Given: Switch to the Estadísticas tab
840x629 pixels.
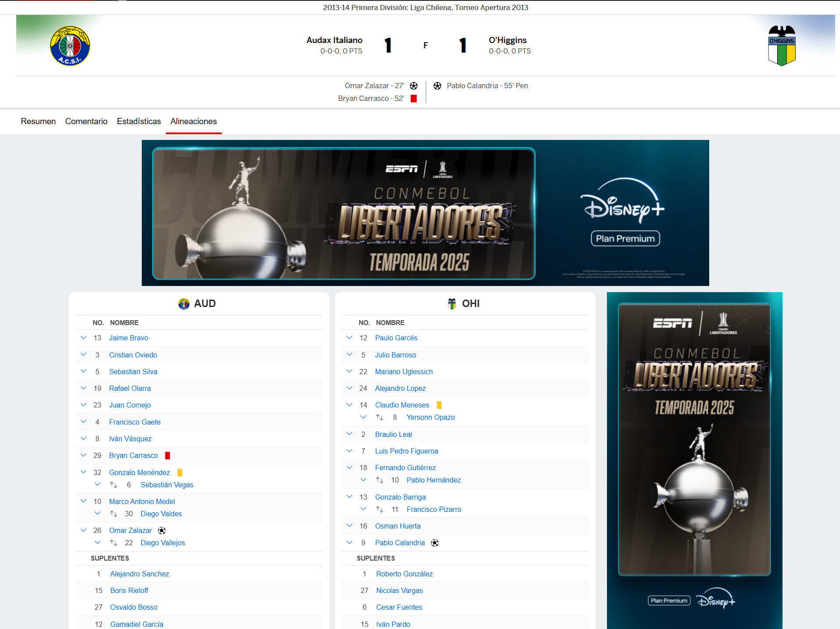Looking at the screenshot, I should coord(139,122).
